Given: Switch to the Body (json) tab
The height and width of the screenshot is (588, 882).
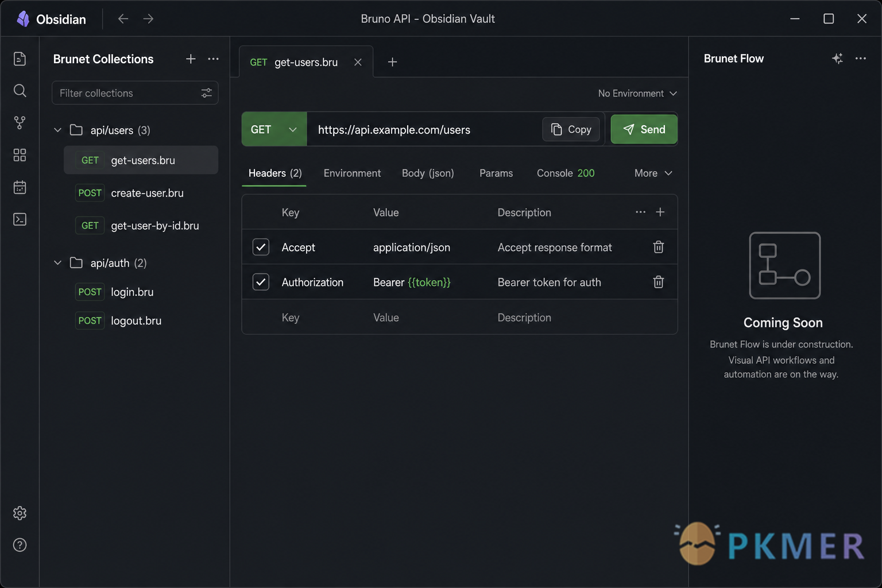Looking at the screenshot, I should (x=428, y=173).
